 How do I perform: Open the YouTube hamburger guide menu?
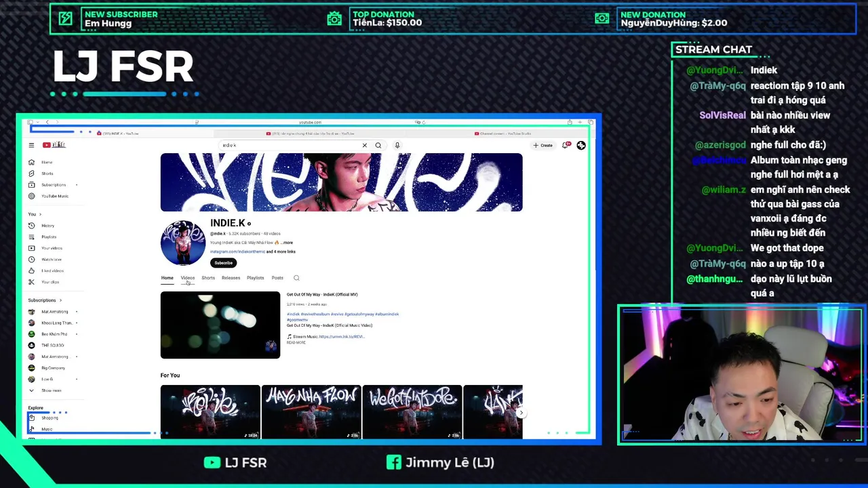[31, 145]
